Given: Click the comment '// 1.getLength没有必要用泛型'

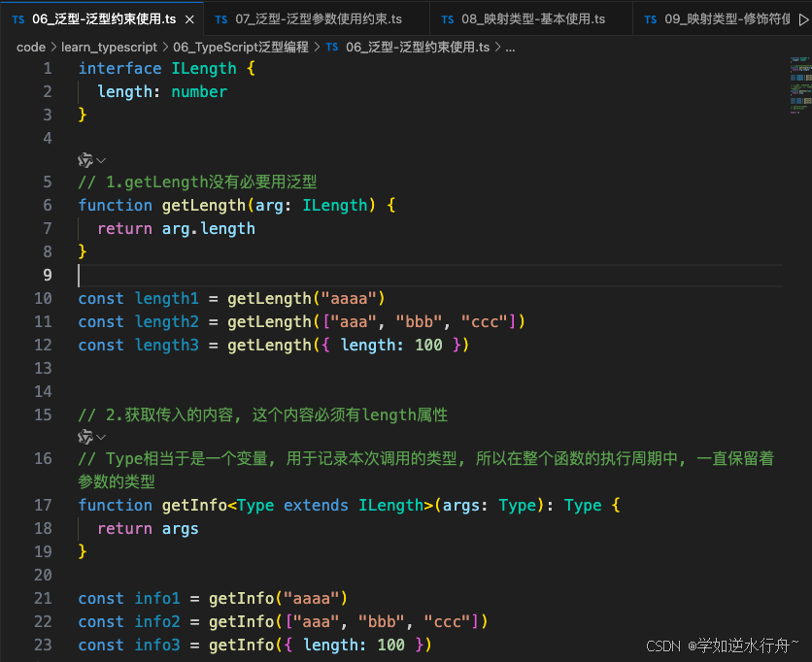Looking at the screenshot, I should click(x=197, y=182).
